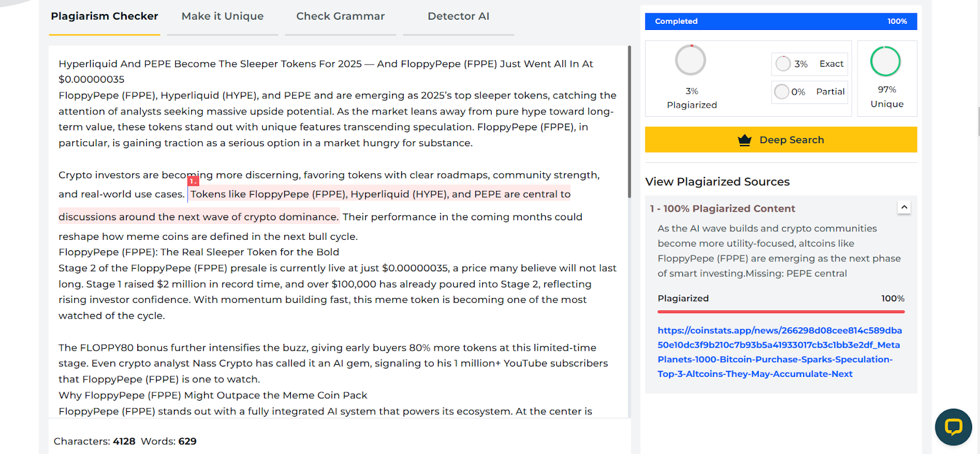The width and height of the screenshot is (980, 454).
Task: Start a Deep Search
Action: 781,140
